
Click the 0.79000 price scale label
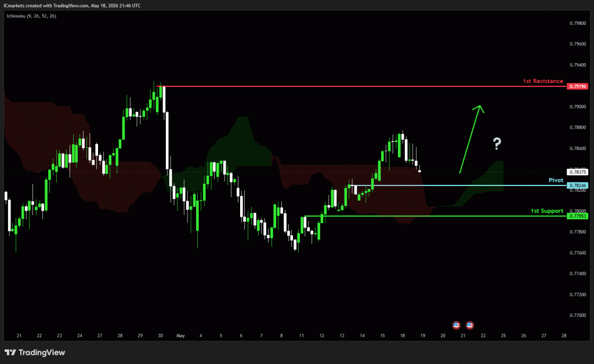tap(577, 107)
